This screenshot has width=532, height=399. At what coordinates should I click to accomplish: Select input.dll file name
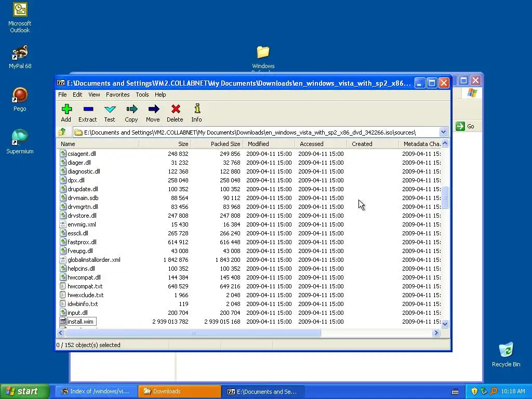(77, 312)
